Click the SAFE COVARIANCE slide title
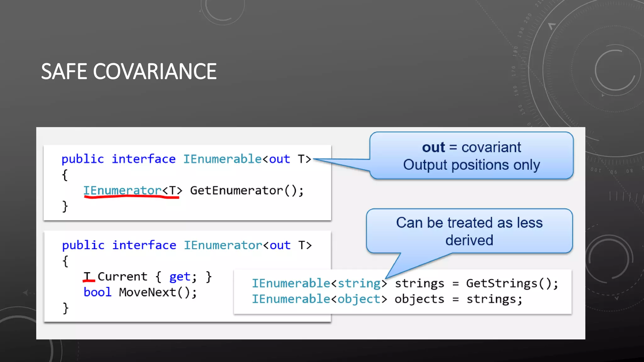The image size is (644, 362). (x=129, y=71)
